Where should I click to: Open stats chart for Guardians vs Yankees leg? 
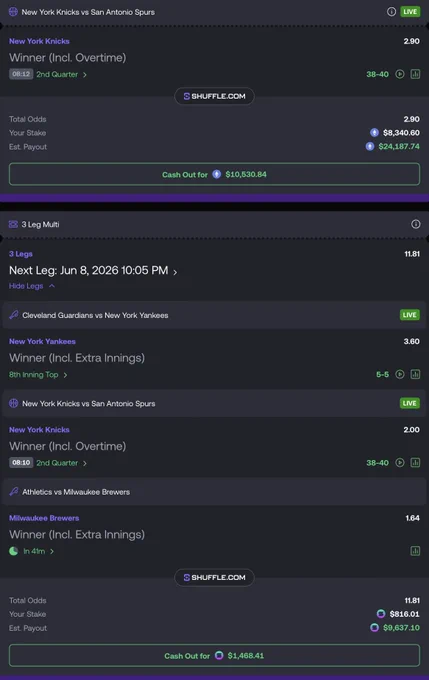415,374
